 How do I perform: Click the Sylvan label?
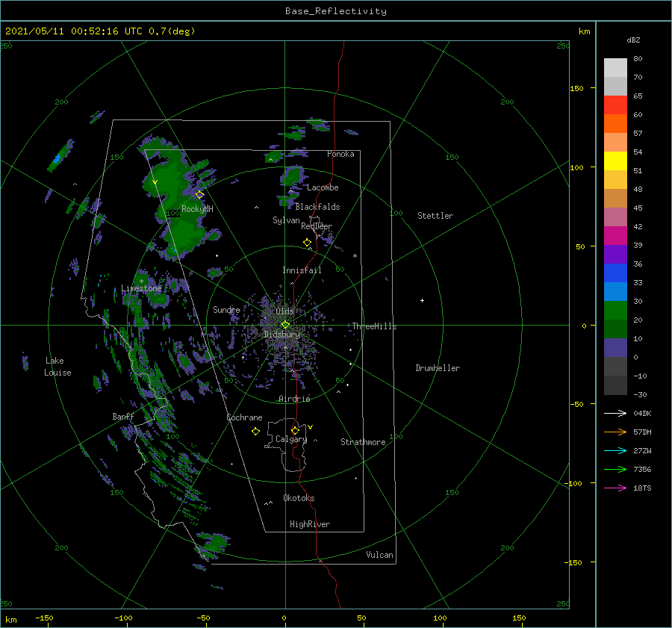[286, 220]
